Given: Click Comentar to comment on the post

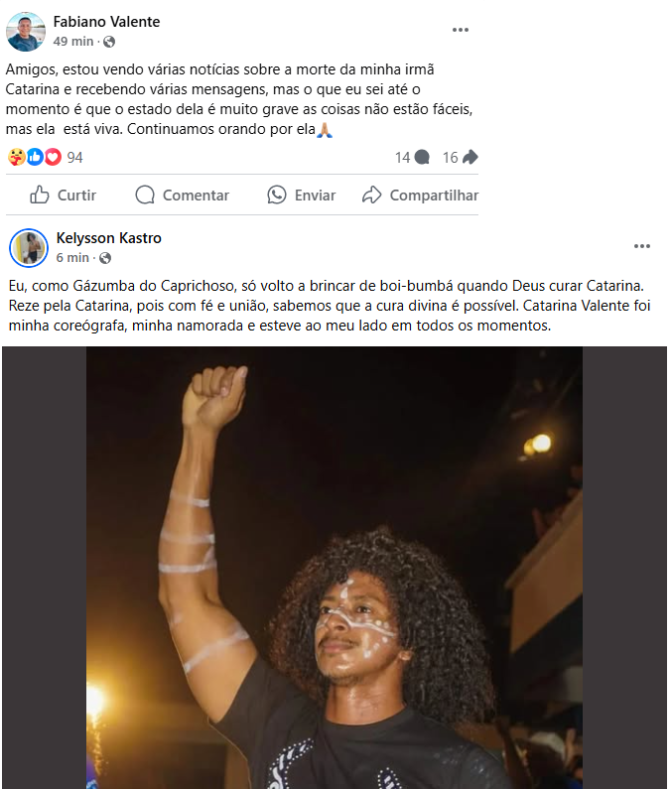Looking at the screenshot, I should 183,195.
